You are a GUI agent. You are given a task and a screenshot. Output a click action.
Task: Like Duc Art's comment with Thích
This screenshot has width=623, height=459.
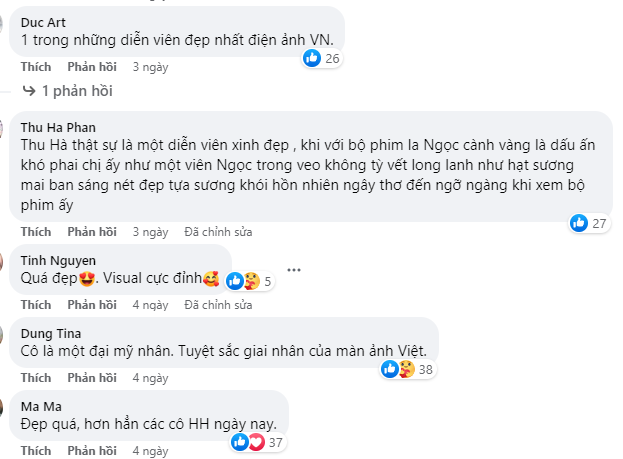pyautogui.click(x=36, y=67)
